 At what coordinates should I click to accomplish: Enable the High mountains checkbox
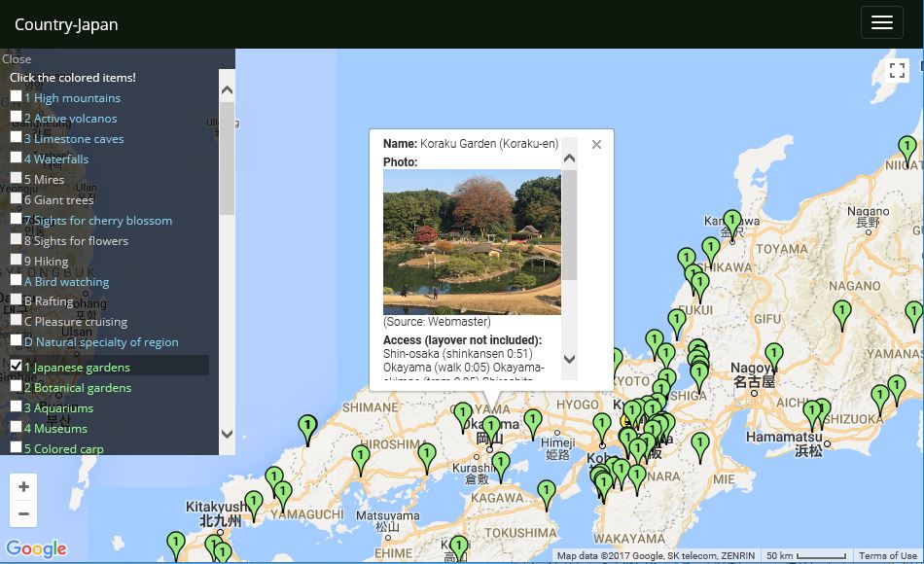[x=17, y=96]
